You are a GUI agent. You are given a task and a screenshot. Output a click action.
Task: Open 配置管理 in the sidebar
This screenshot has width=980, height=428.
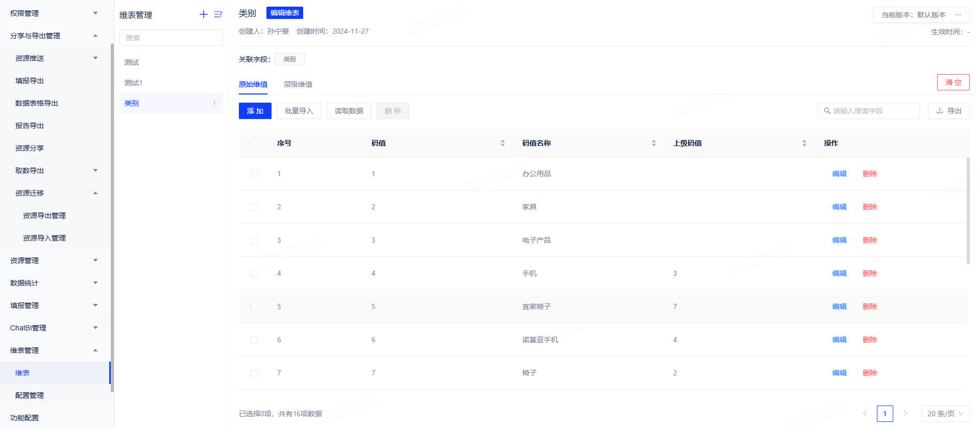pyautogui.click(x=30, y=395)
